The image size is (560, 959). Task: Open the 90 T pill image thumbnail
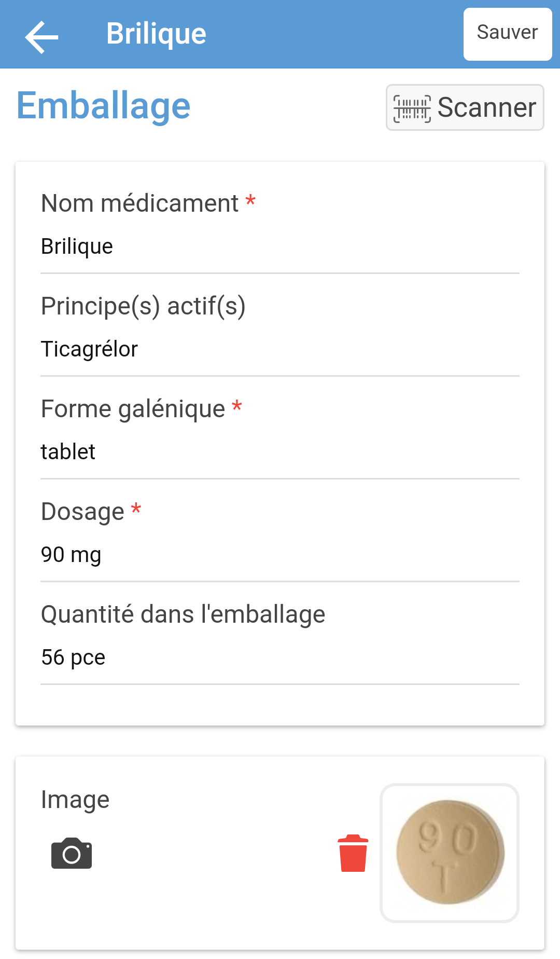tap(450, 853)
